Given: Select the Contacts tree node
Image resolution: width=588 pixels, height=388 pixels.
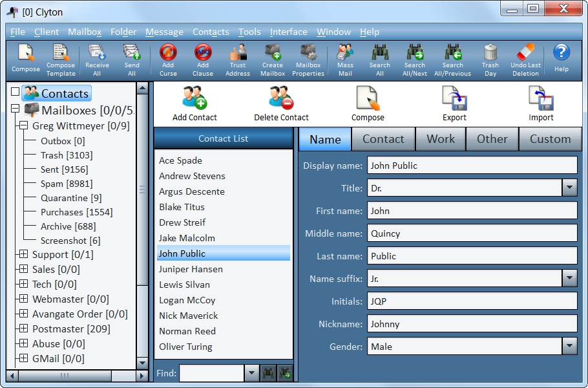Looking at the screenshot, I should coord(57,93).
